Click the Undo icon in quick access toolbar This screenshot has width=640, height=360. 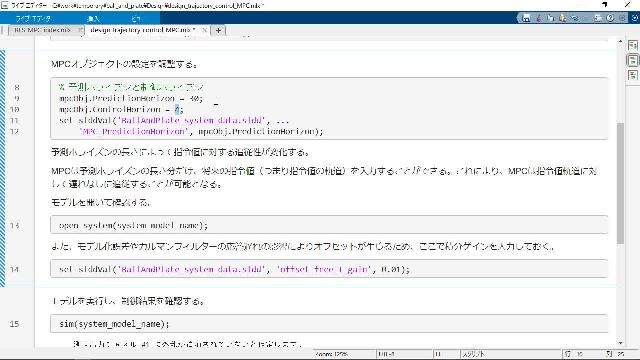(575, 18)
